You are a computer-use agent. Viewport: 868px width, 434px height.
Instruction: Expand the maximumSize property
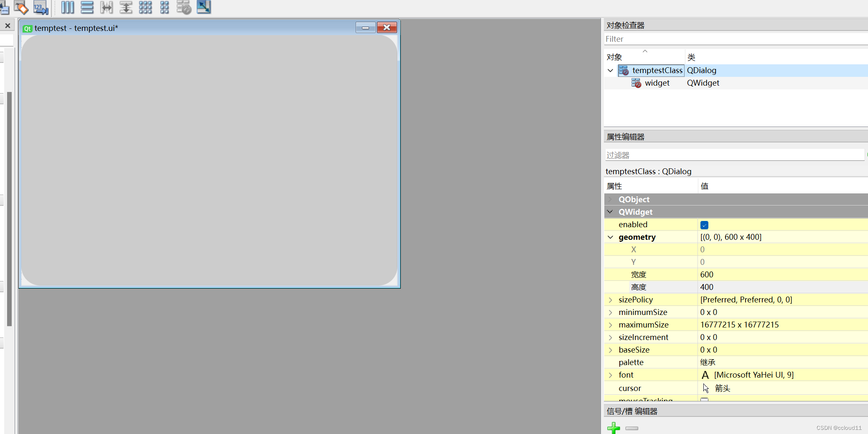pos(610,325)
